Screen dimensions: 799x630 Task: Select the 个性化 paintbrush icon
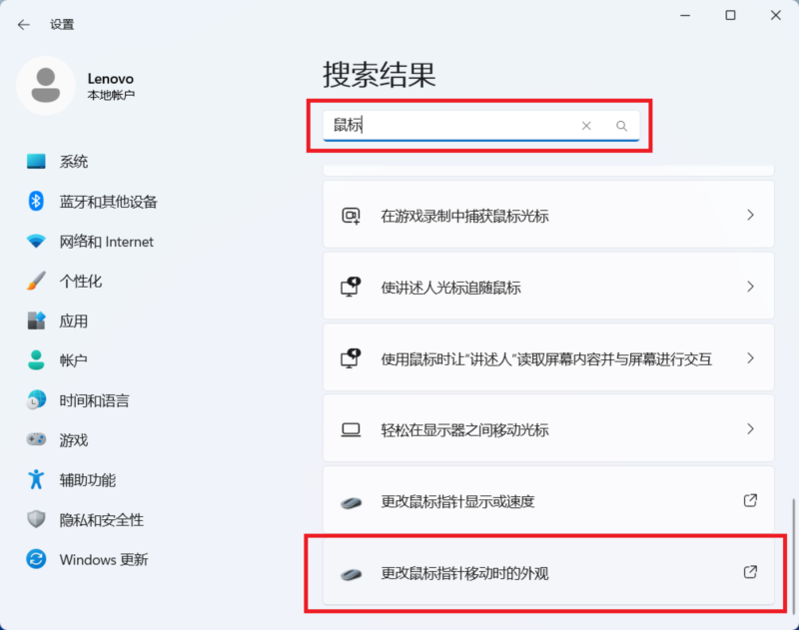37,281
